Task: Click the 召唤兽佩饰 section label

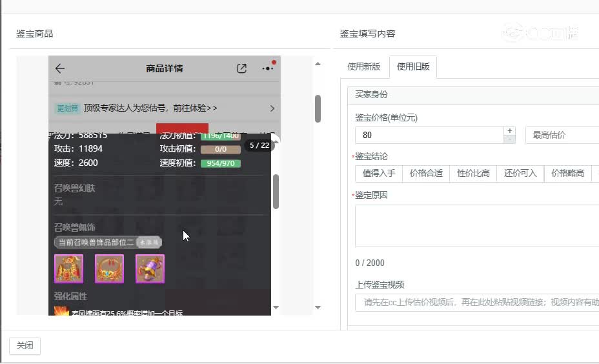Action: point(74,228)
